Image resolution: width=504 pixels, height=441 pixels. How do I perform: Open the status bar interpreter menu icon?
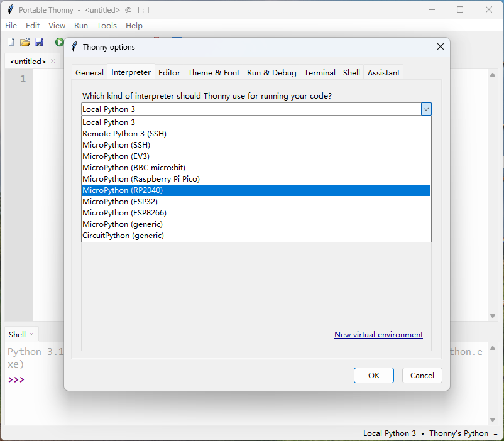[496, 433]
